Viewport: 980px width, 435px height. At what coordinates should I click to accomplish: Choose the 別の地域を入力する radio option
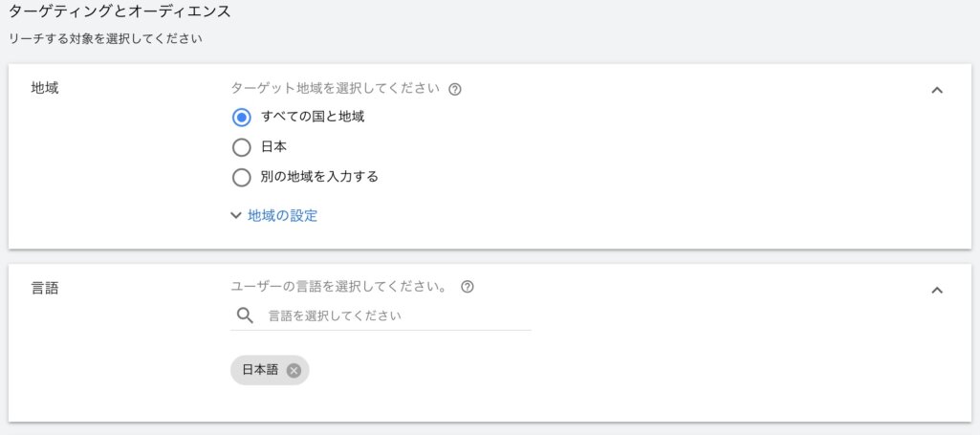(242, 177)
